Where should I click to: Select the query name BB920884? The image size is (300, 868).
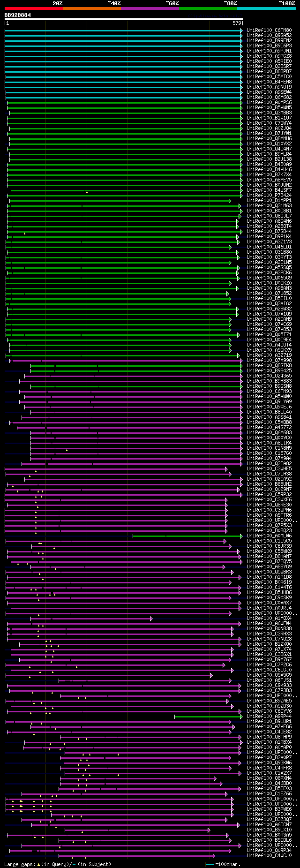coord(18,15)
